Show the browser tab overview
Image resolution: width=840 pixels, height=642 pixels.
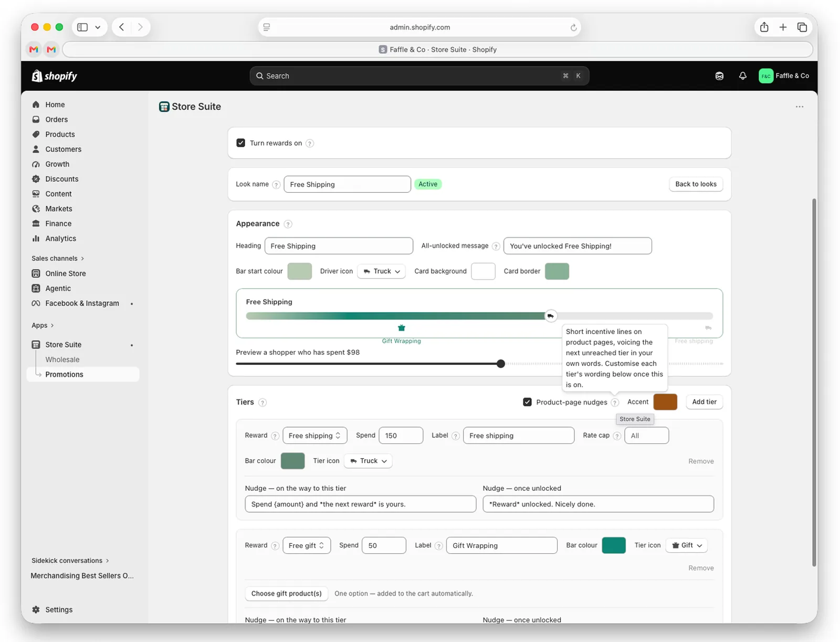802,27
